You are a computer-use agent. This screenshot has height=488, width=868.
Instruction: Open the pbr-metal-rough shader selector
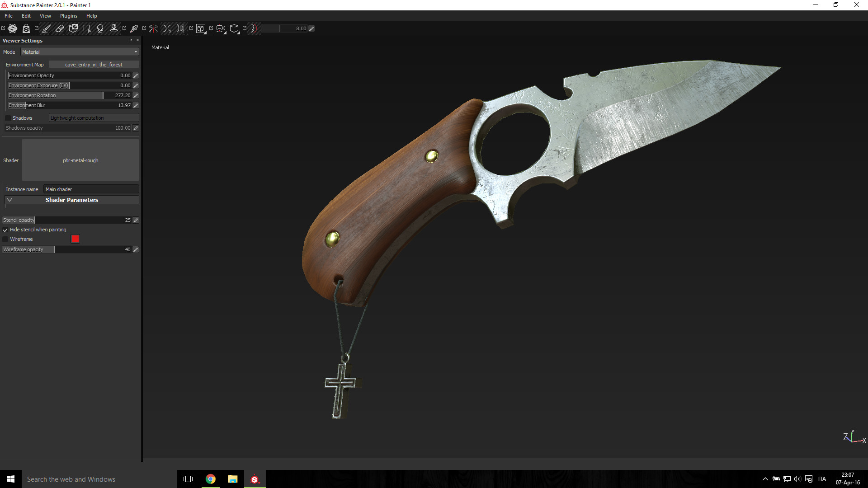tap(80, 160)
